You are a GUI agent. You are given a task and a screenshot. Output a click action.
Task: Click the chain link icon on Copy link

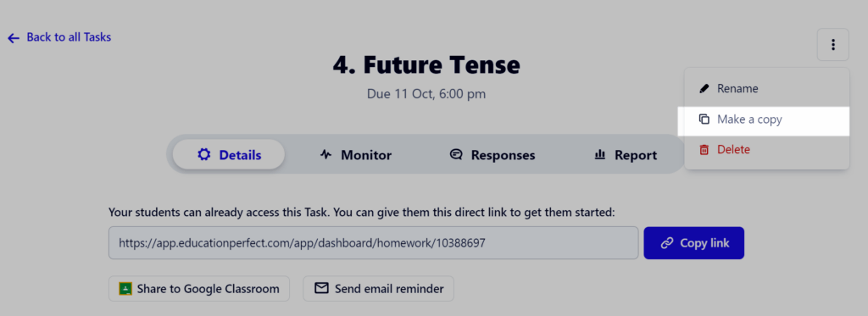point(667,243)
